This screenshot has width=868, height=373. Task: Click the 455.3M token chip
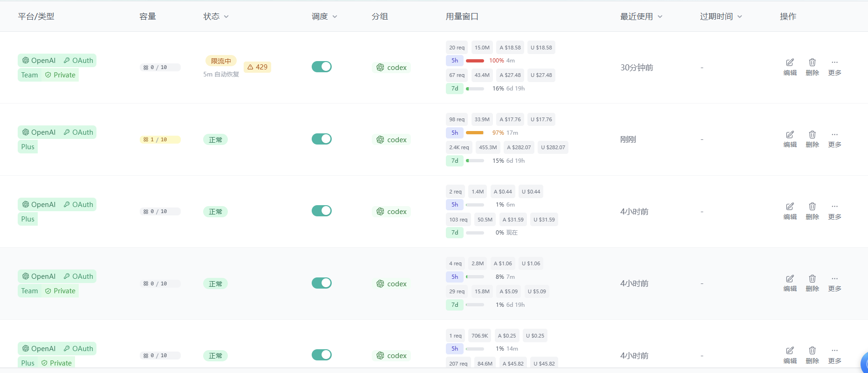click(488, 147)
